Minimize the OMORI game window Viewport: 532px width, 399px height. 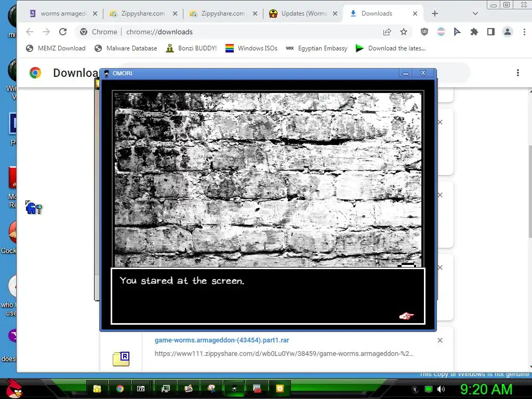click(406, 73)
